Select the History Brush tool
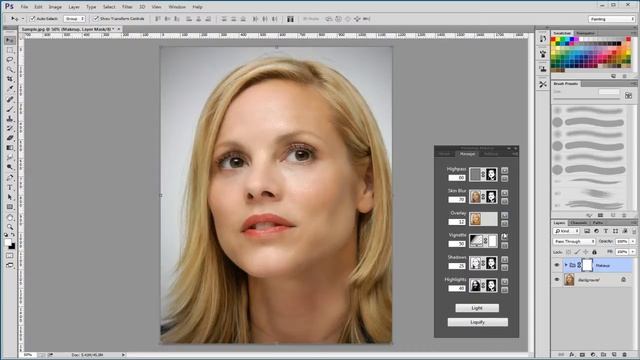Screen dimensions: 640x360 point(10,128)
